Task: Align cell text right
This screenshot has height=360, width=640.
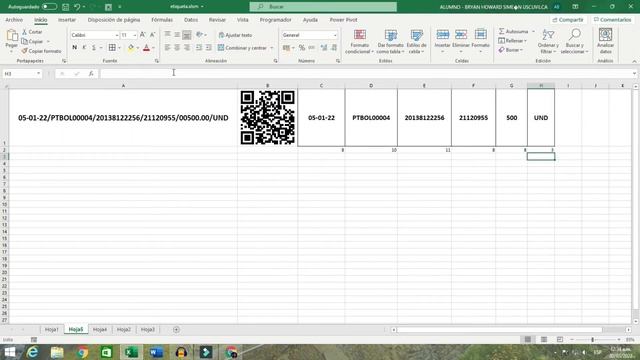Action: (x=187, y=48)
